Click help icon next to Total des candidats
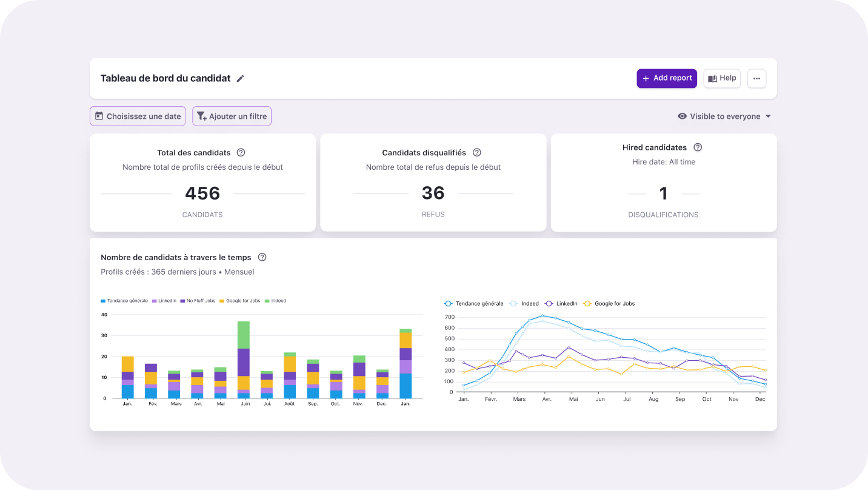This screenshot has width=868, height=490. coord(241,153)
